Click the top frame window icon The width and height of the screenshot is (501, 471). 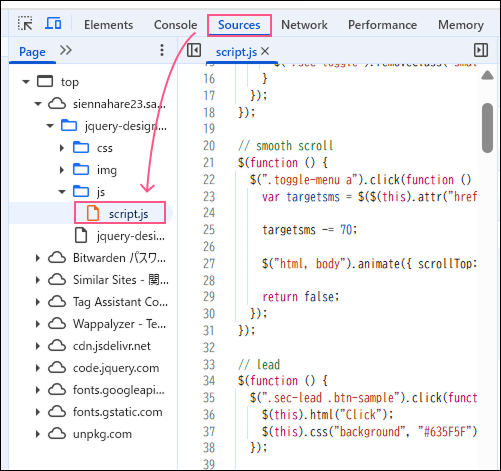45,81
